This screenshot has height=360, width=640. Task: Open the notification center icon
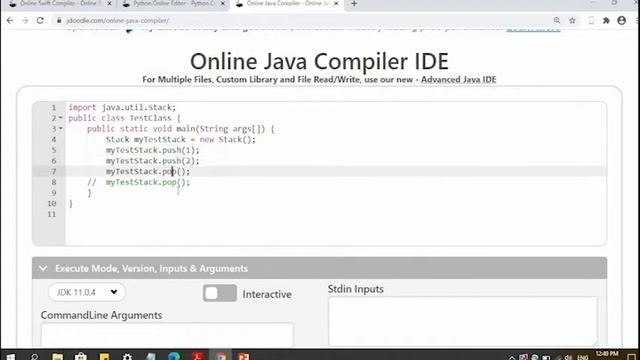click(x=632, y=357)
